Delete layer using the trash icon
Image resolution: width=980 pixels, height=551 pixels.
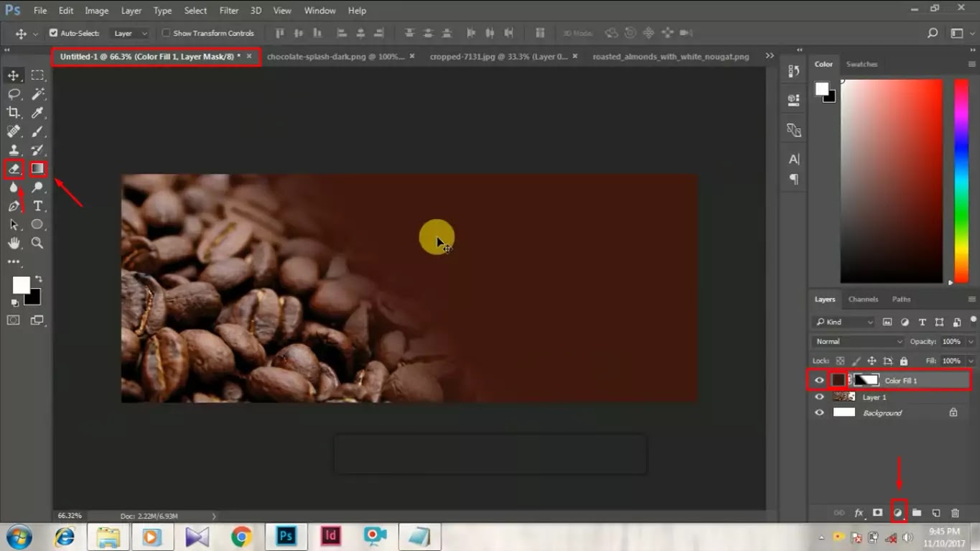click(955, 513)
